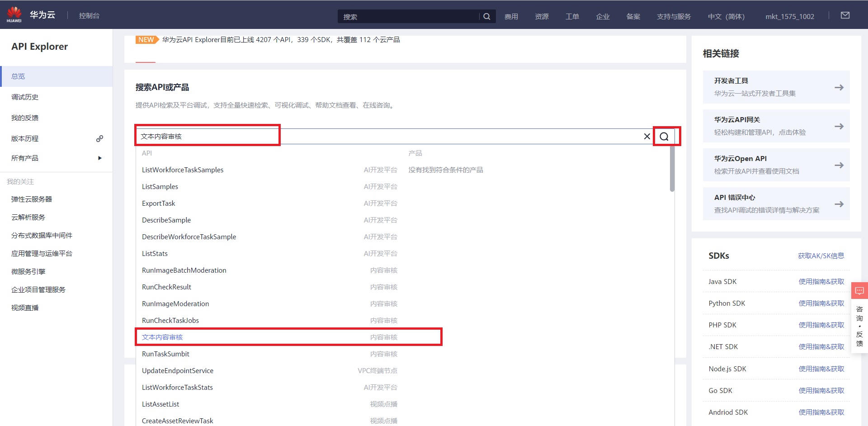Open the 资源 menu
The height and width of the screenshot is (426, 868).
(542, 17)
